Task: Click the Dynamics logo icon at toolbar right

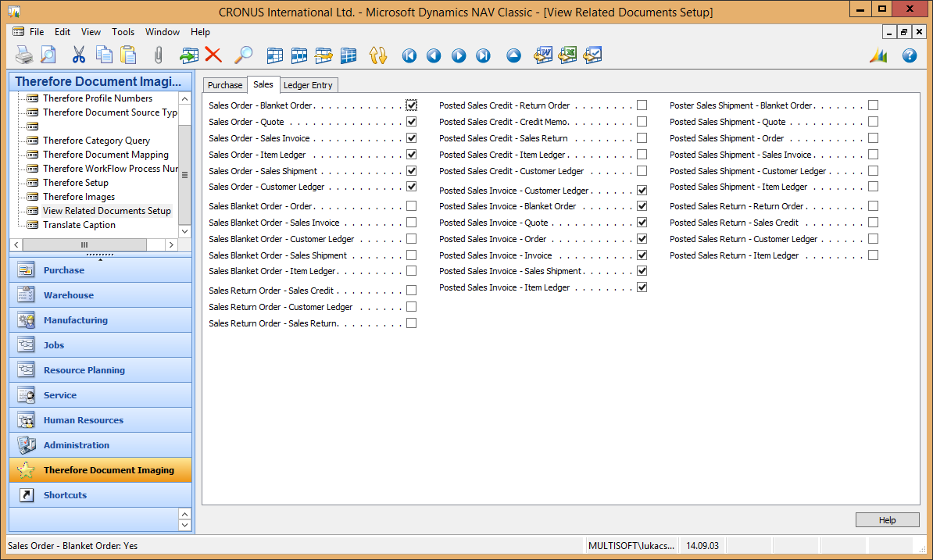Action: 879,55
